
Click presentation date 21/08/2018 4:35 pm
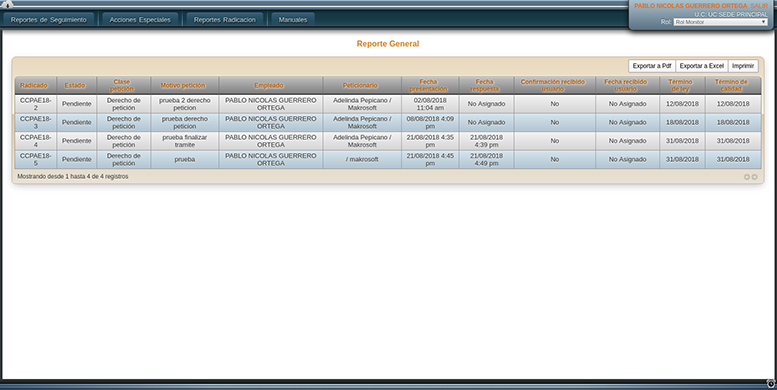(430, 141)
